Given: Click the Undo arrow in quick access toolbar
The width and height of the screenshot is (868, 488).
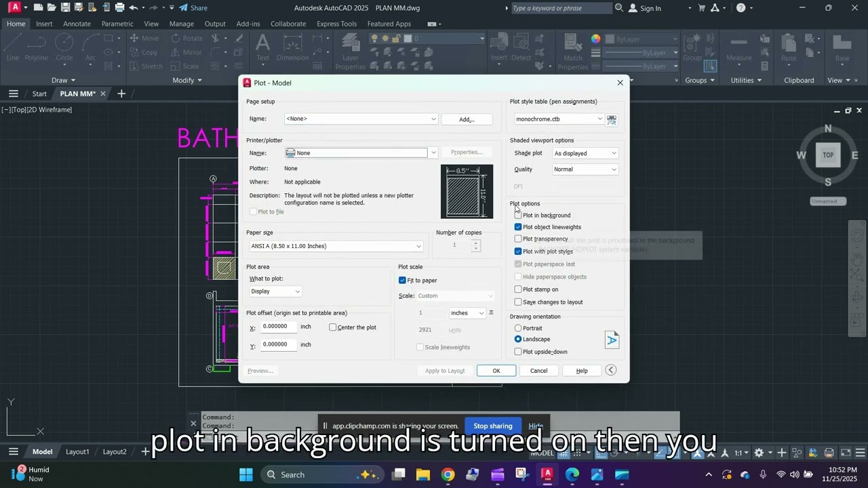Looking at the screenshot, I should (134, 8).
